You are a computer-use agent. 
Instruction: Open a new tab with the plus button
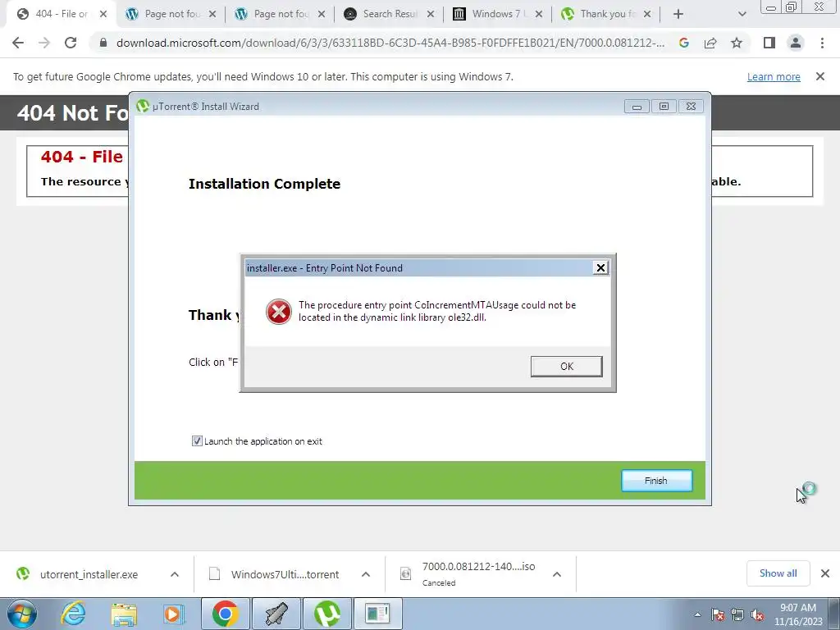pyautogui.click(x=678, y=14)
